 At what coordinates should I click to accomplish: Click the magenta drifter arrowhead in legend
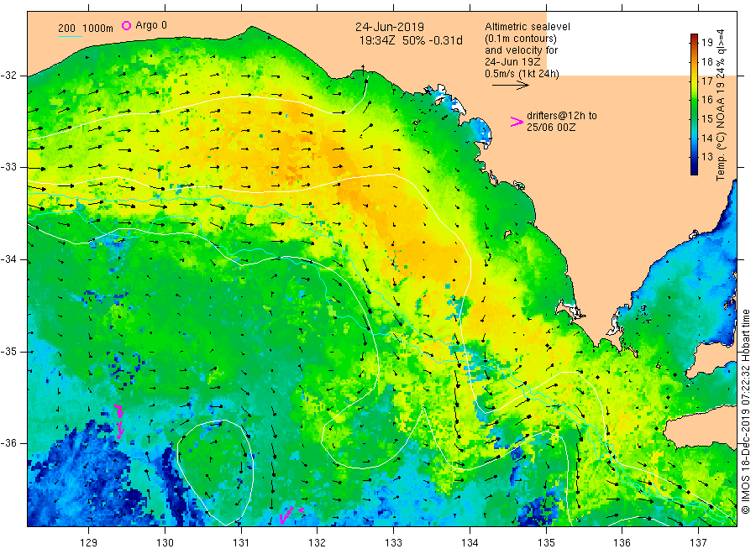517,122
